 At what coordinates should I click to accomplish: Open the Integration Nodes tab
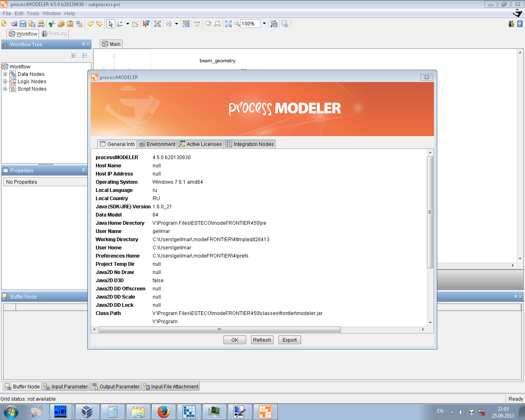[x=250, y=144]
